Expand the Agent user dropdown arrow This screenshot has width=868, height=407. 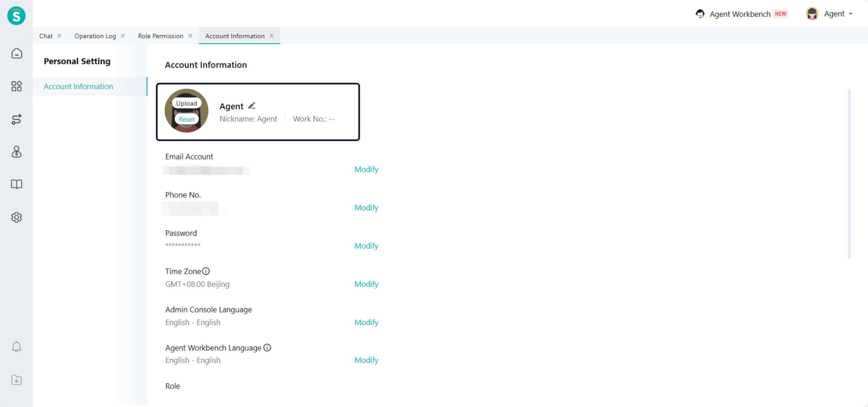[x=851, y=14]
